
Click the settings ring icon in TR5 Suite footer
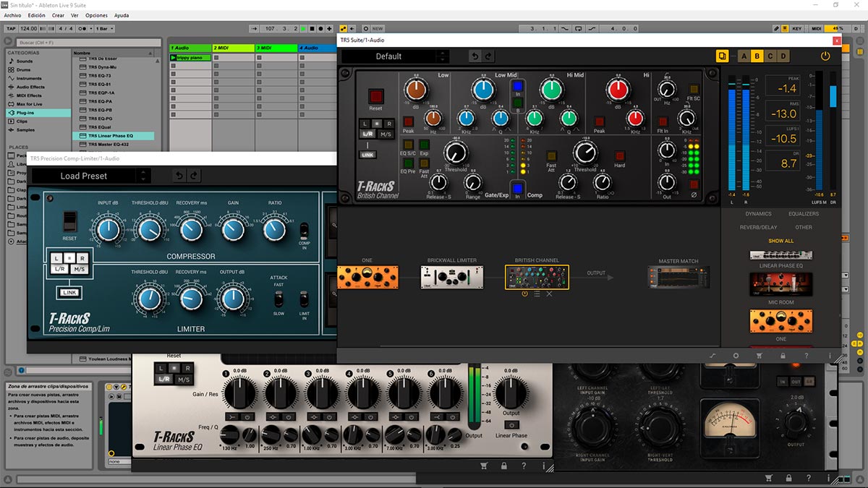(x=736, y=356)
